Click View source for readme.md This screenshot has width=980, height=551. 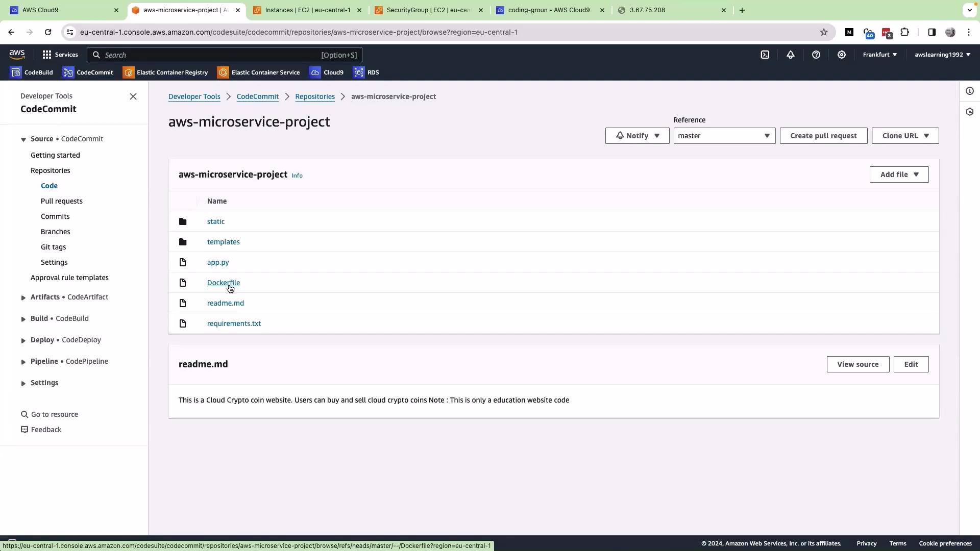point(857,364)
